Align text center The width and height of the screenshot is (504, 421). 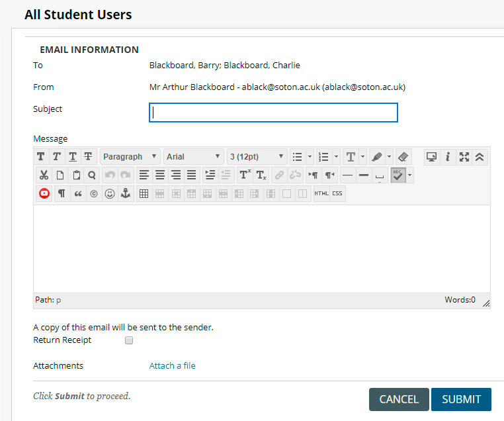point(160,175)
